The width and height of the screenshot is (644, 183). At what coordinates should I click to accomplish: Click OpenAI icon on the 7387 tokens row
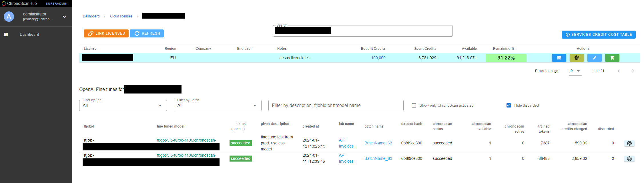click(629, 143)
